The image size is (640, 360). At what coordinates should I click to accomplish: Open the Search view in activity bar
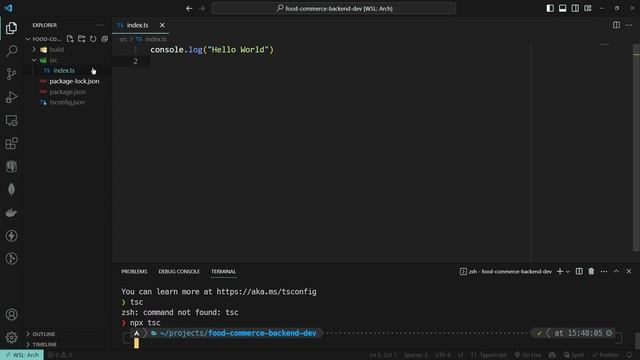tap(11, 51)
